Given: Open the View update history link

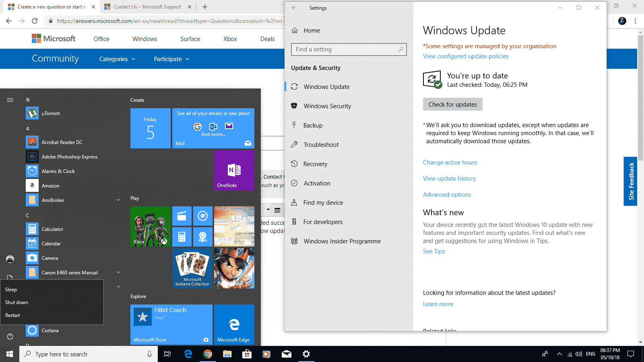Looking at the screenshot, I should (449, 178).
